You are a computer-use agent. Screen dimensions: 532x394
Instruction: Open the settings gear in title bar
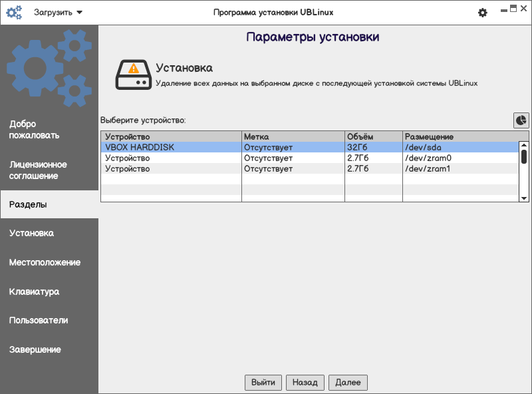(483, 13)
